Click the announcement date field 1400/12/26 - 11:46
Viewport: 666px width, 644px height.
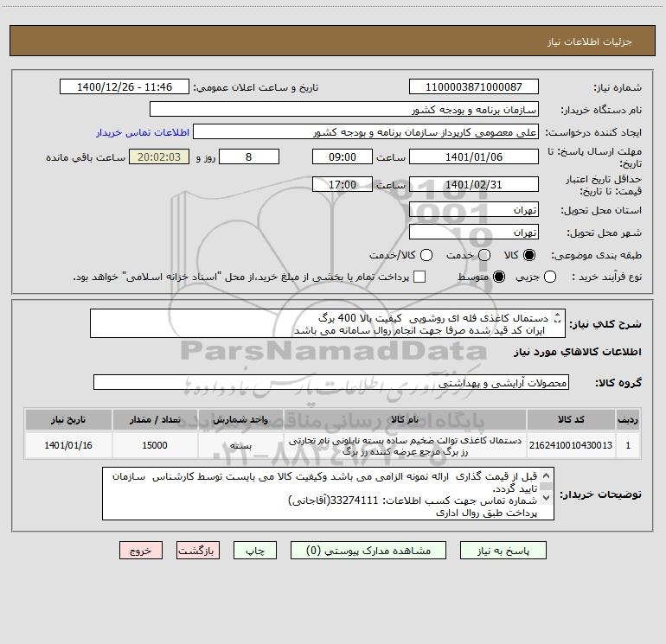pos(125,87)
